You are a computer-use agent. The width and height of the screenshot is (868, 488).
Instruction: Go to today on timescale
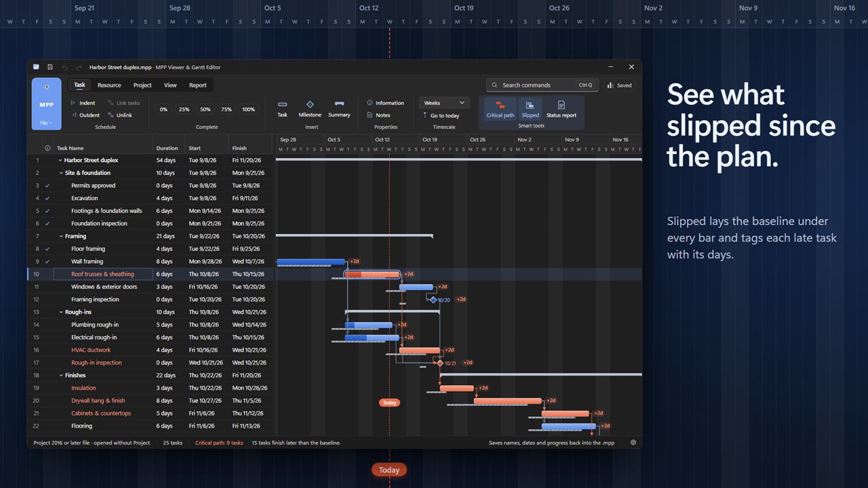tap(441, 115)
